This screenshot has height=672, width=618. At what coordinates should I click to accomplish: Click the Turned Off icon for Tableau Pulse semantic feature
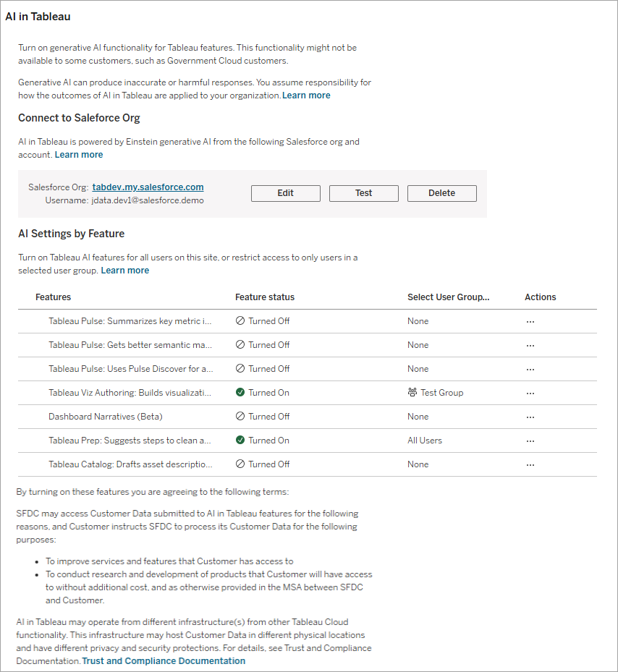coord(241,344)
